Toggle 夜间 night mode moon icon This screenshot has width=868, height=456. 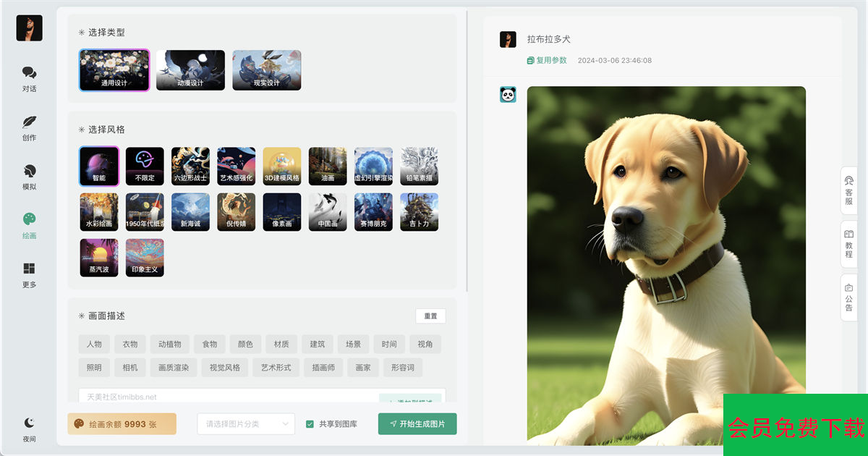click(29, 423)
